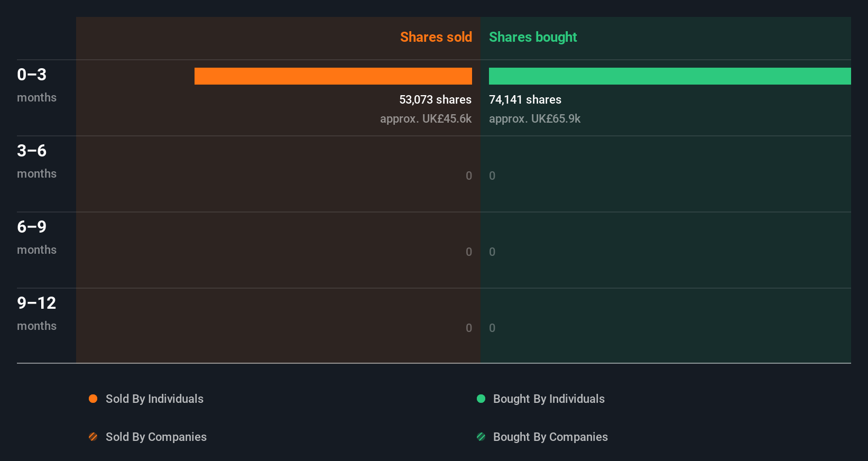Click the striped Sold By Companies legend icon
Image resolution: width=868 pixels, height=461 pixels.
click(x=93, y=437)
